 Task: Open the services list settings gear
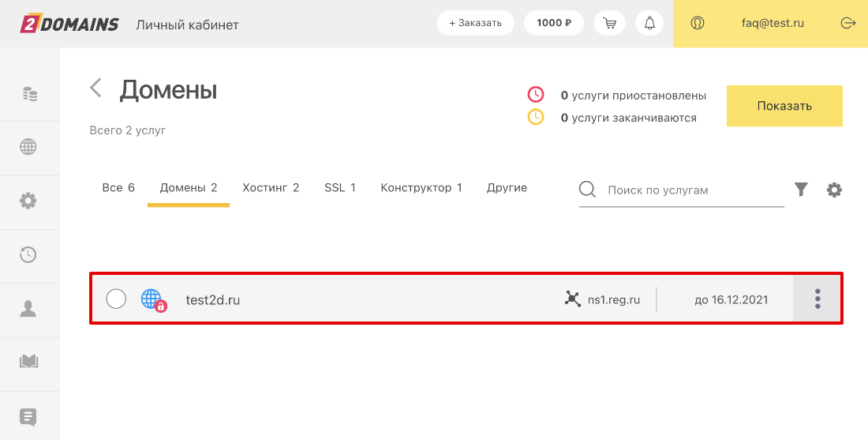[x=834, y=190]
